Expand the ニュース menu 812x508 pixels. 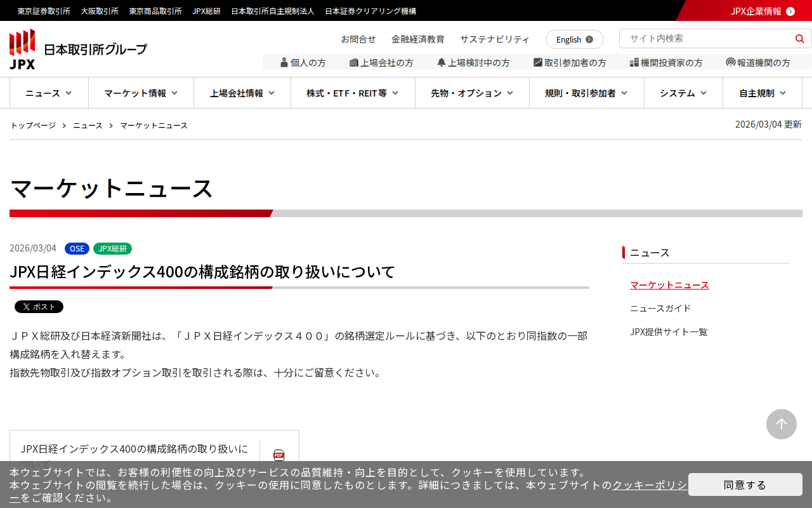coord(49,93)
